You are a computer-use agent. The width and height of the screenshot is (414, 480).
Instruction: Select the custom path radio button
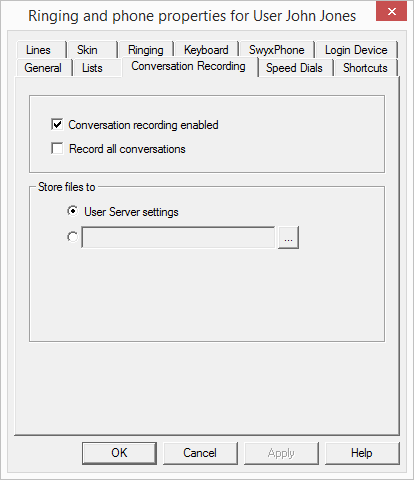click(x=72, y=237)
